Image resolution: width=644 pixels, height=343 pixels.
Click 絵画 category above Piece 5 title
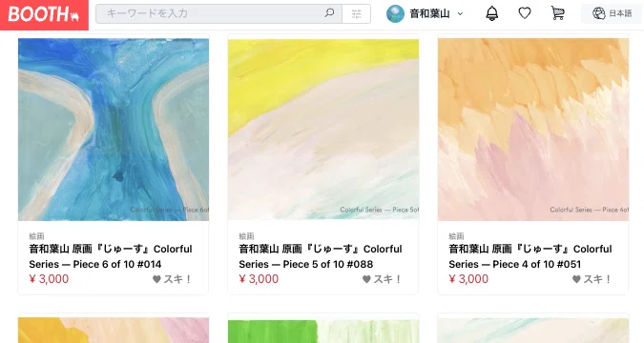[x=246, y=236]
